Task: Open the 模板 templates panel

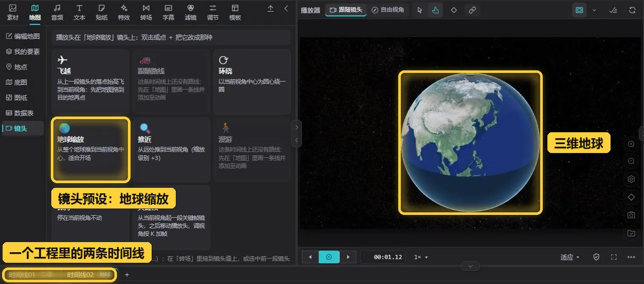Action: [235, 12]
